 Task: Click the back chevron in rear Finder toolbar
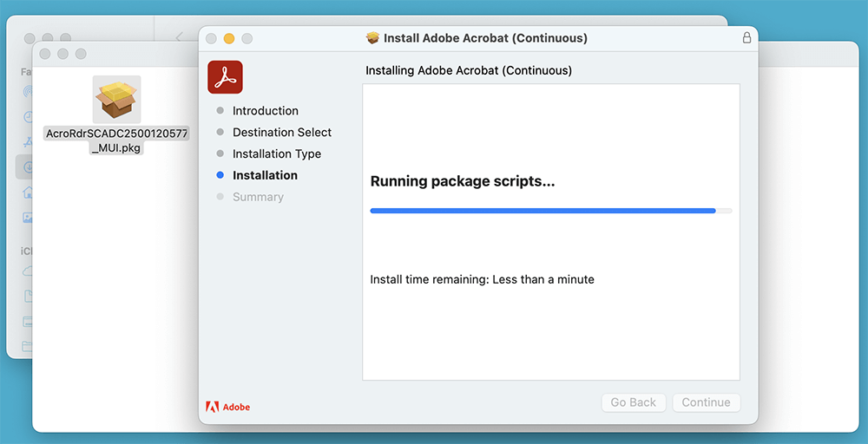pos(178,37)
